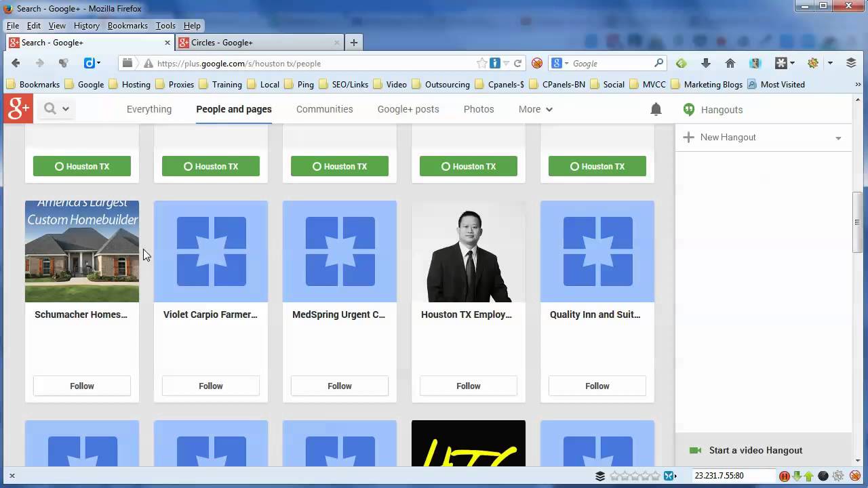868x488 pixels.
Task: Open the Bookmarks menu
Action: click(x=127, y=26)
